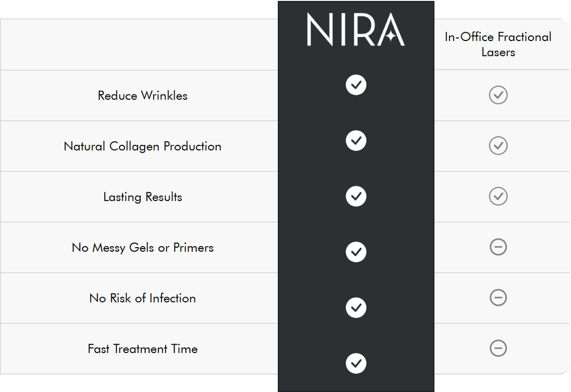The width and height of the screenshot is (571, 392).
Task: Click Fractional Lasers minus icon for Treatment Time
Action: click(498, 348)
